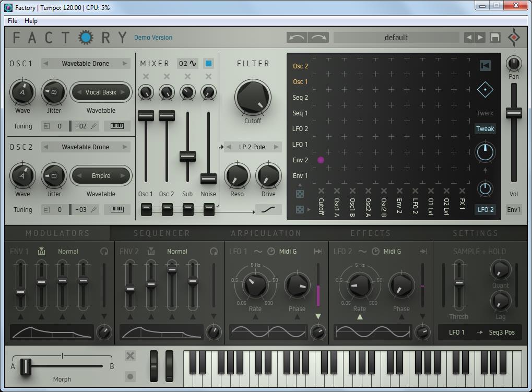Open OSC 1 keyboard tracking icon

117,126
